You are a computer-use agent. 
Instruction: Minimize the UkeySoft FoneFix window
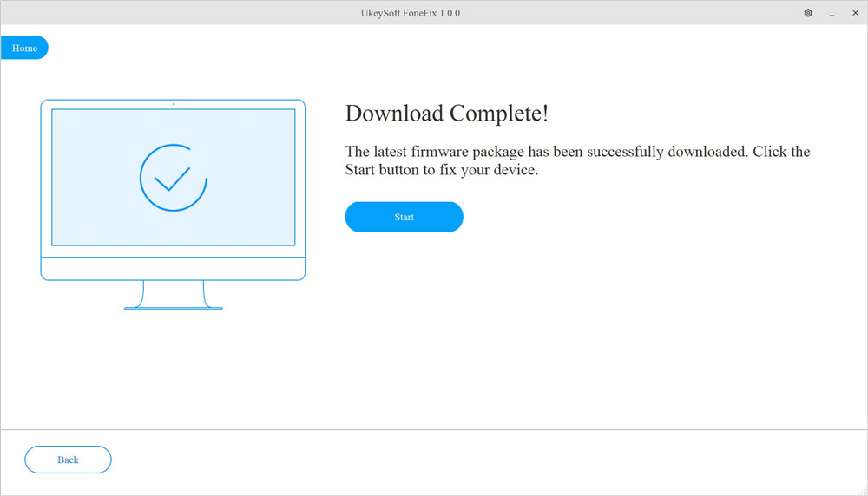pos(832,13)
